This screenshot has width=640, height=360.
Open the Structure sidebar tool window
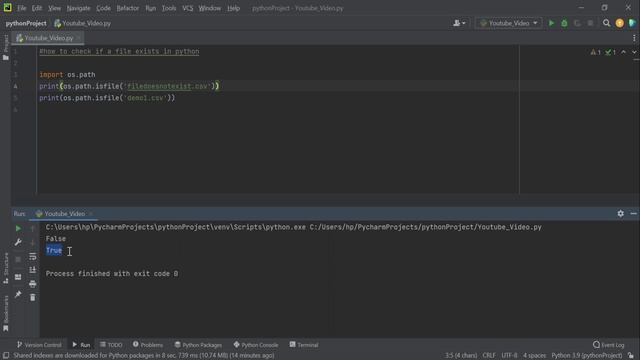(x=6, y=268)
